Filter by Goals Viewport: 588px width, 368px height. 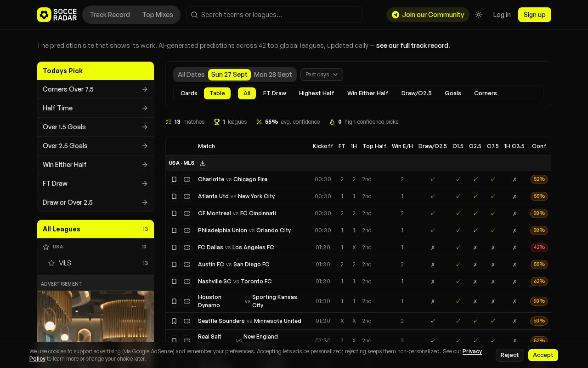coord(453,93)
